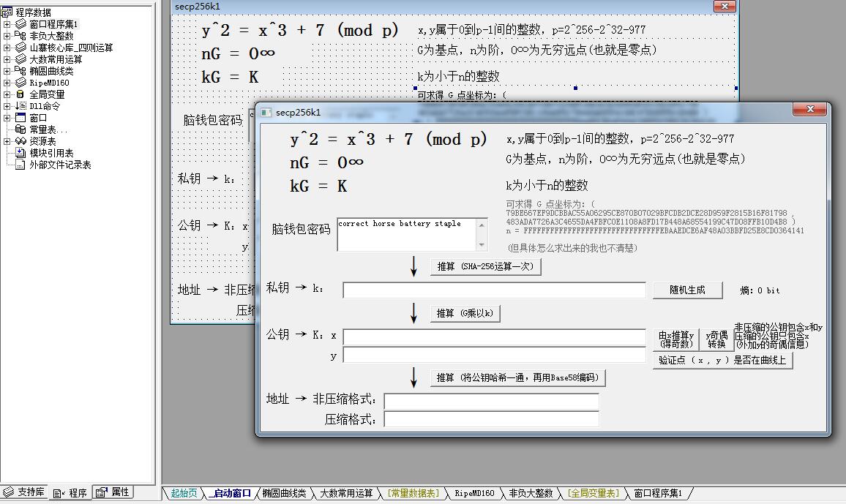Switch to the 支持库 panel tab
846x504 pixels.
tap(24, 492)
